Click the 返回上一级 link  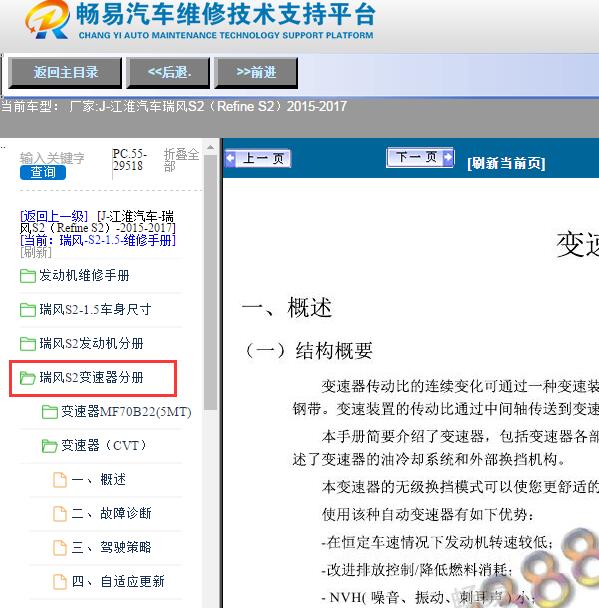[54, 216]
